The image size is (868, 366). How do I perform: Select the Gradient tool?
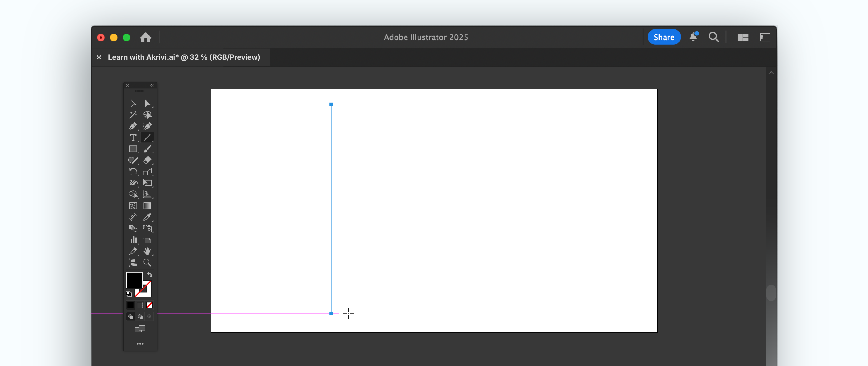pos(147,206)
